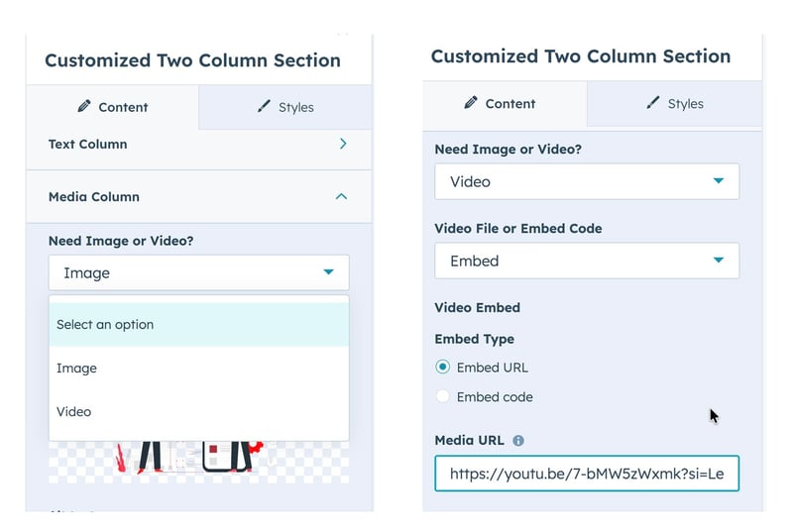This screenshot has width=793, height=532.
Task: Click the brush icon on right Styles tab
Action: pyautogui.click(x=652, y=103)
